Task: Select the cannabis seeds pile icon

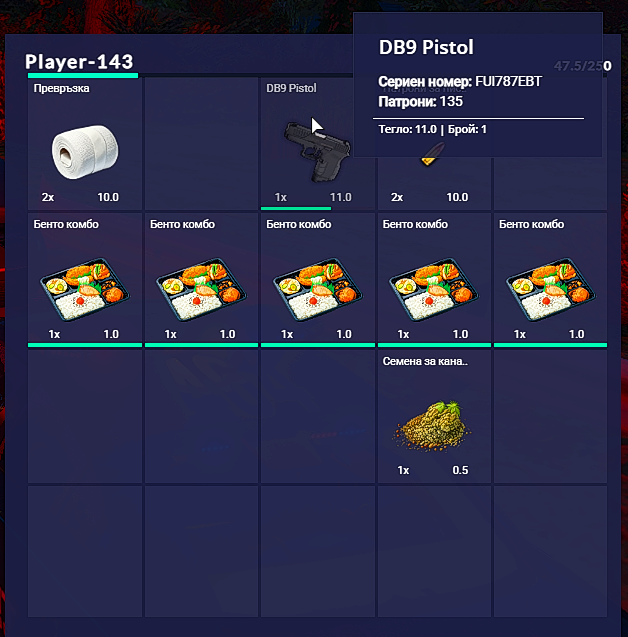Action: 432,425
